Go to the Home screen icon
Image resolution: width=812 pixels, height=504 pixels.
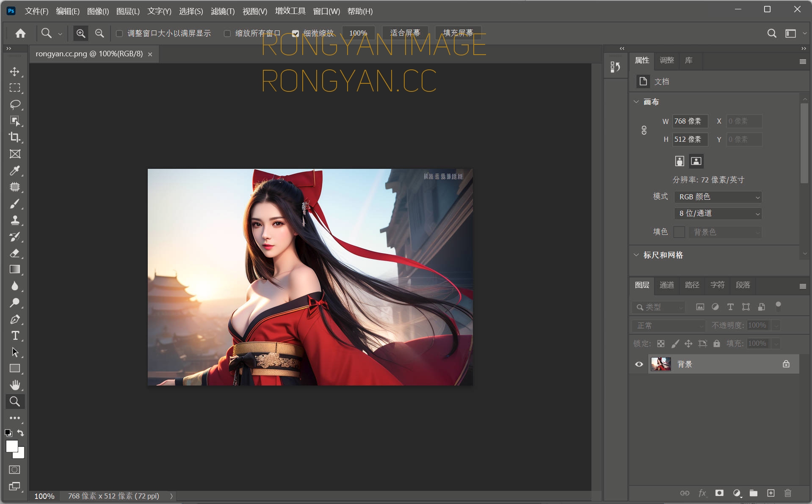[x=20, y=33]
